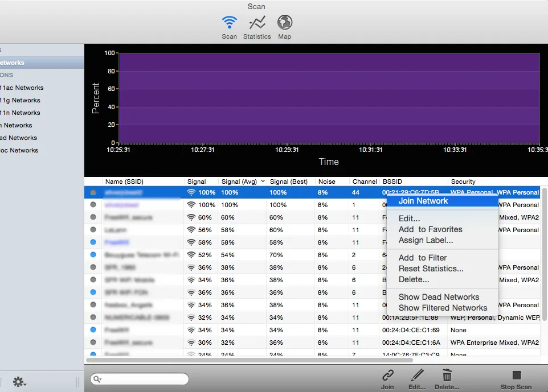Toggle the gray status dot on the top network row
Image resolution: width=548 pixels, height=392 pixels.
coord(93,192)
